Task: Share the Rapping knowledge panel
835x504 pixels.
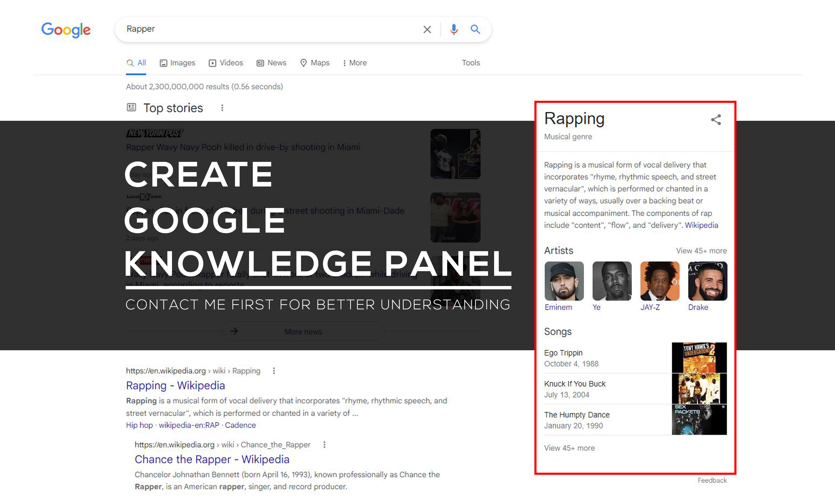Action: point(716,120)
